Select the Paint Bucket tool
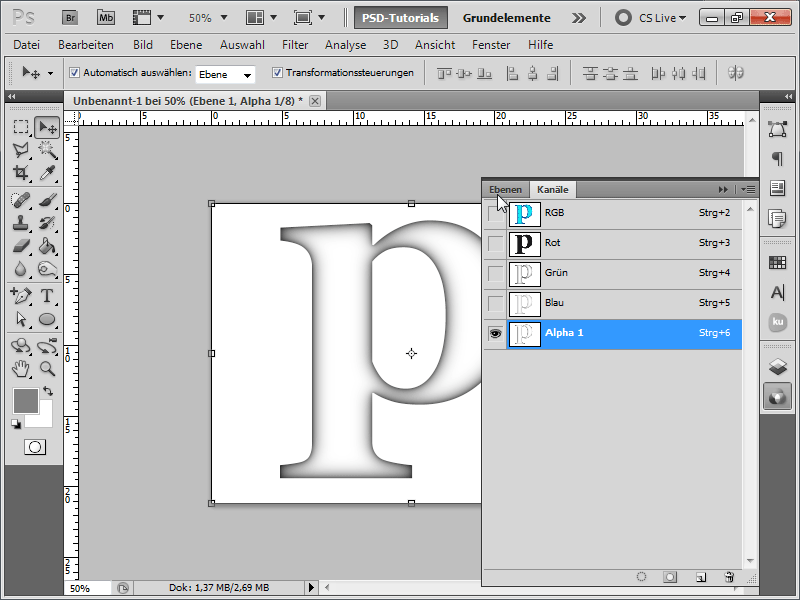 (x=47, y=246)
